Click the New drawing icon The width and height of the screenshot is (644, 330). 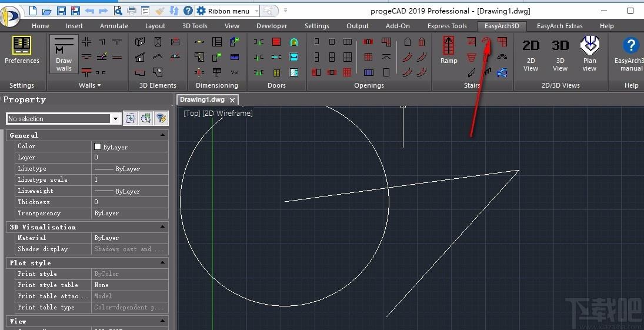(x=33, y=11)
